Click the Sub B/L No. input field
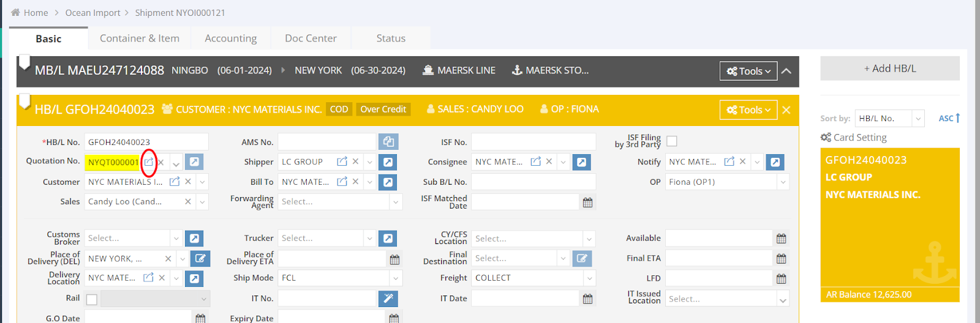980x323 pixels. click(533, 182)
